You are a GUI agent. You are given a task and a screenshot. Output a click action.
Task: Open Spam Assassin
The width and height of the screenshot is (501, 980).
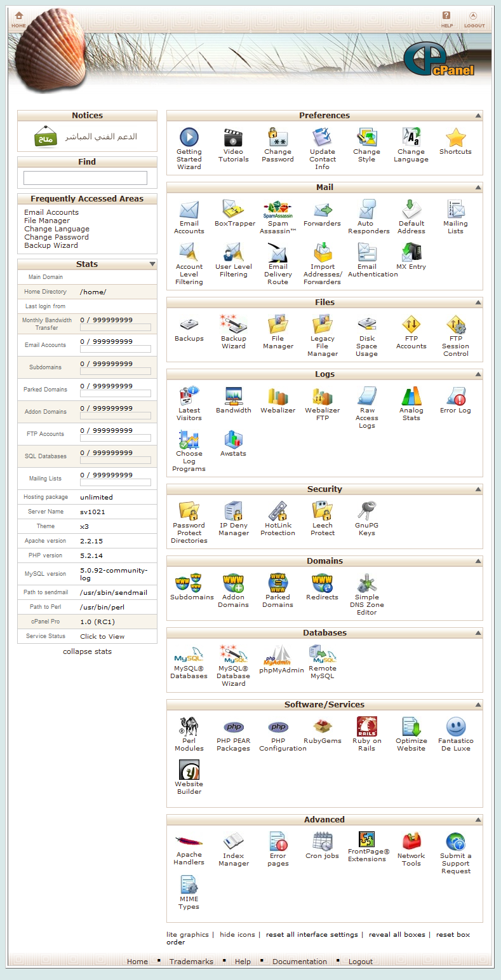[x=278, y=209]
